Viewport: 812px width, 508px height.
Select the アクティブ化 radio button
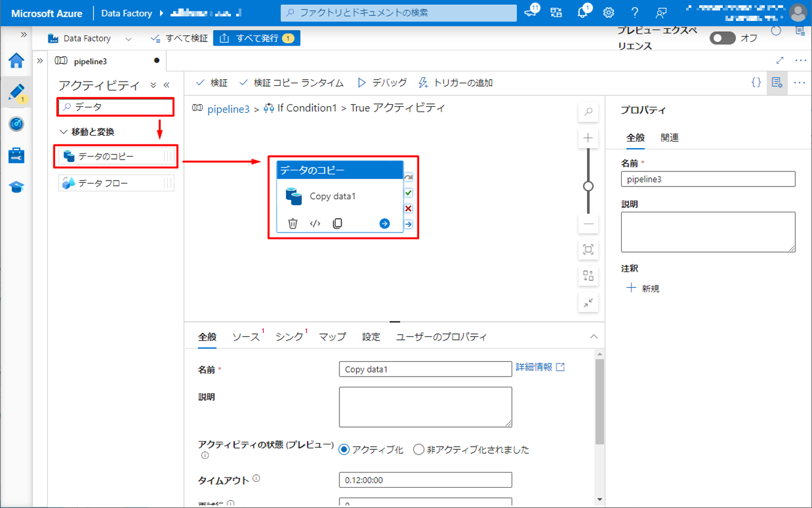coord(344,449)
